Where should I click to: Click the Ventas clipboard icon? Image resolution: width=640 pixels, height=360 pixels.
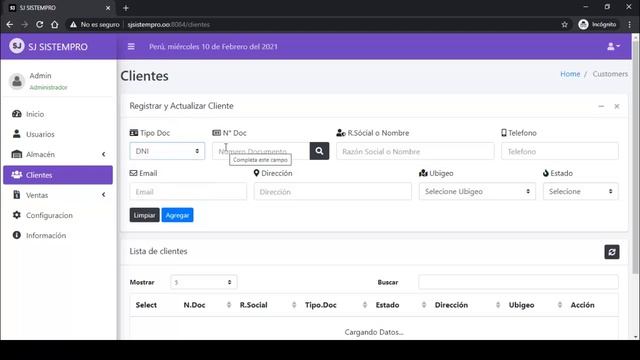(17, 195)
